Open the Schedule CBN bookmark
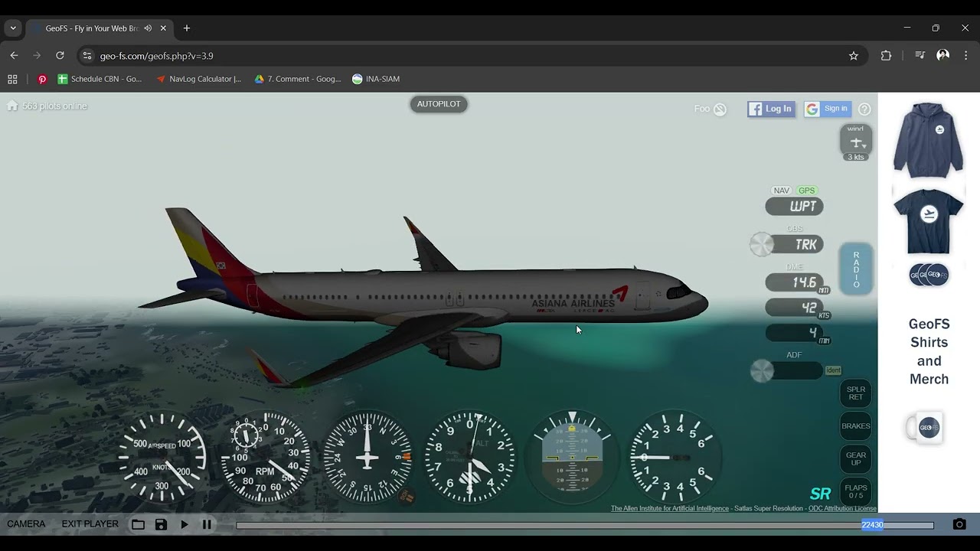The width and height of the screenshot is (980, 551). point(100,79)
